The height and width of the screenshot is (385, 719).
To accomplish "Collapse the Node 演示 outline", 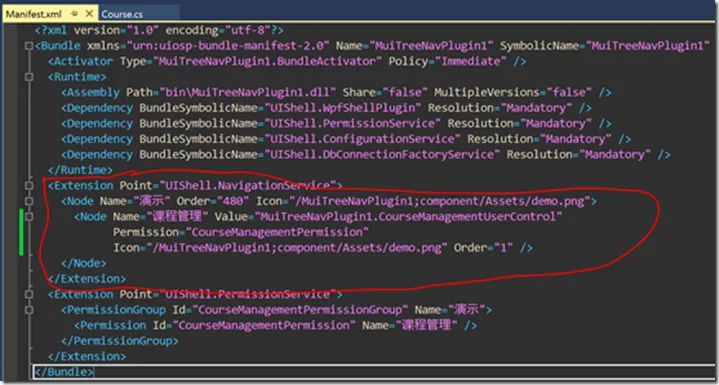I will pos(29,201).
